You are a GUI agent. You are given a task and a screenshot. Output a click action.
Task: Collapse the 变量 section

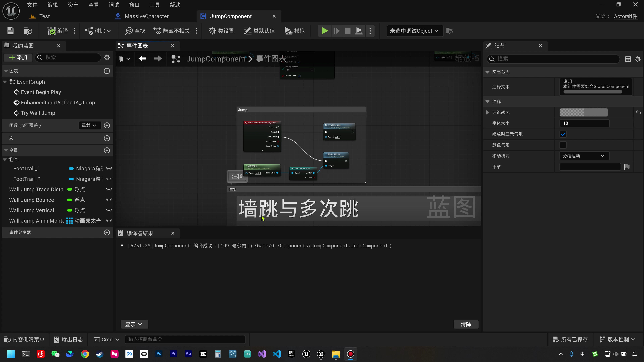click(x=6, y=150)
